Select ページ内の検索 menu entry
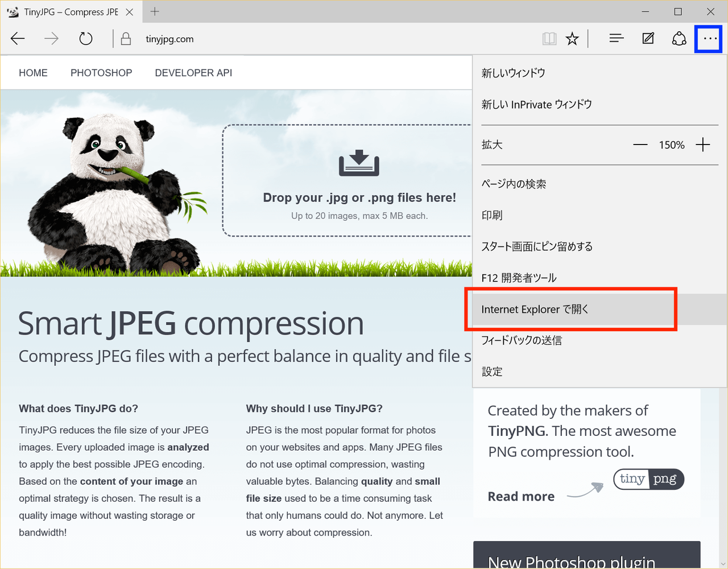Viewport: 728px width, 569px height. click(x=599, y=184)
